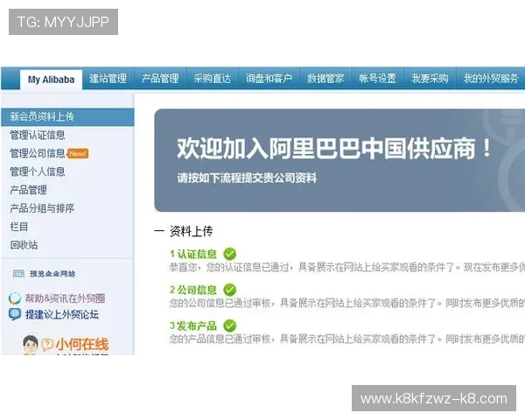The height and width of the screenshot is (420, 525).
Task: Open the 我要采购 tab
Action: pyautogui.click(x=430, y=79)
